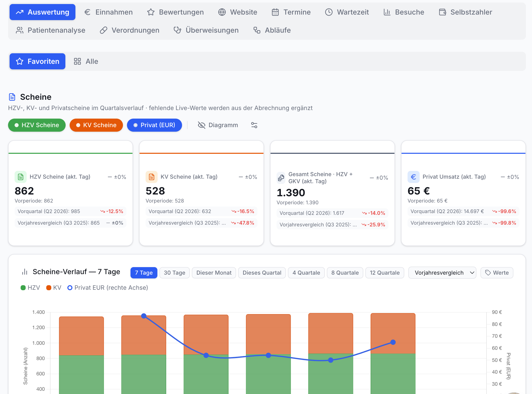This screenshot has height=394, width=532.
Task: Click the Patientenanalyse people icon
Action: (x=20, y=30)
